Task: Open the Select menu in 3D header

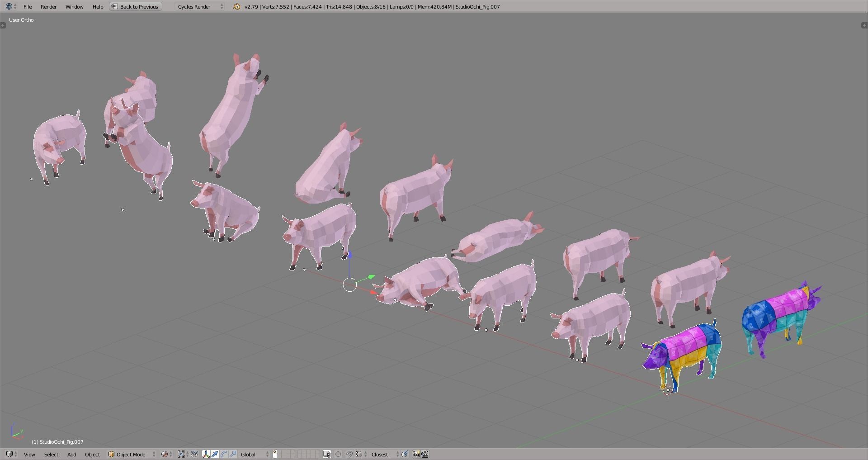Action: tap(51, 454)
